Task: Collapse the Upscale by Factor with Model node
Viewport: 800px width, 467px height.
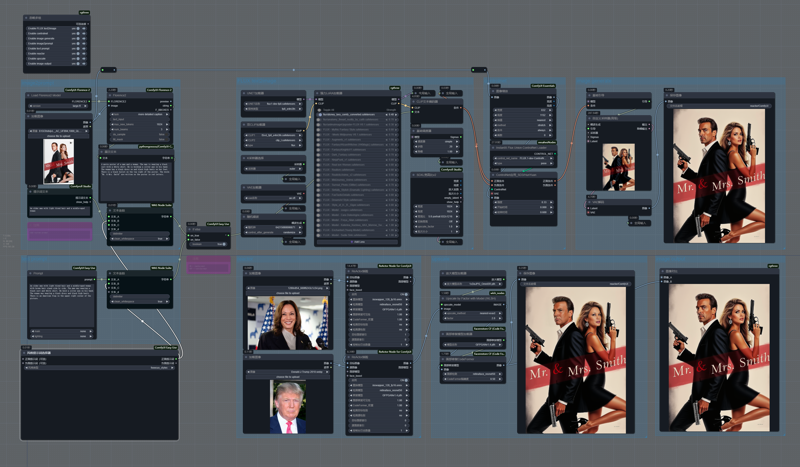Action: point(443,299)
